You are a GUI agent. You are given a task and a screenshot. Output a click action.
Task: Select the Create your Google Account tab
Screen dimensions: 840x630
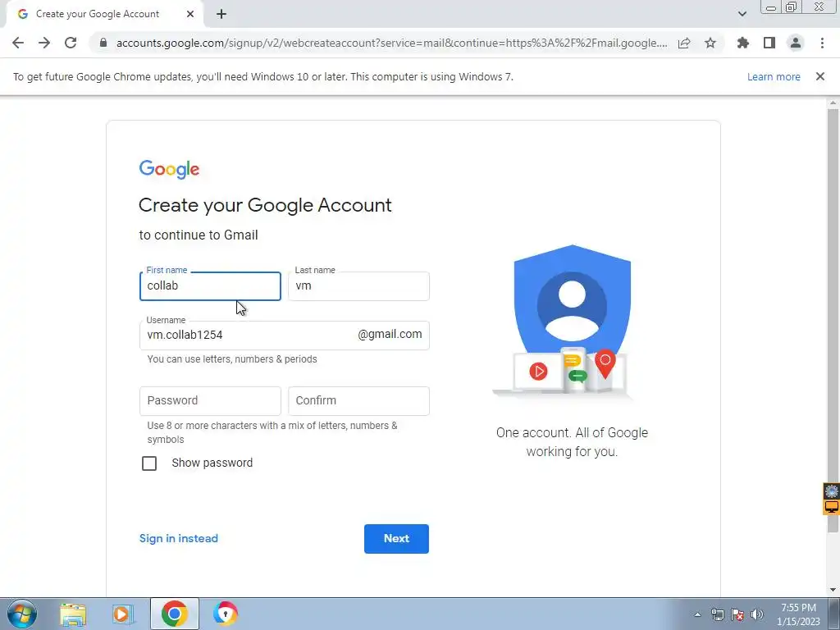pos(104,14)
